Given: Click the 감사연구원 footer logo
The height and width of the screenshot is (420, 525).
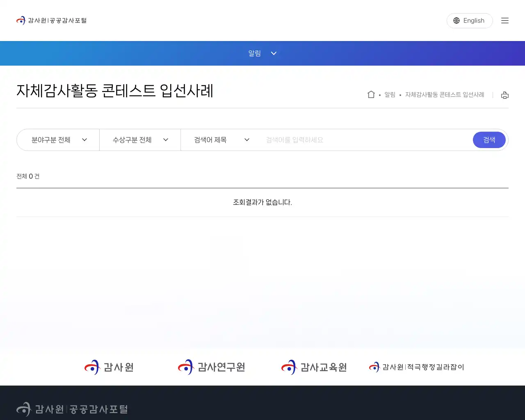Looking at the screenshot, I should tap(211, 367).
